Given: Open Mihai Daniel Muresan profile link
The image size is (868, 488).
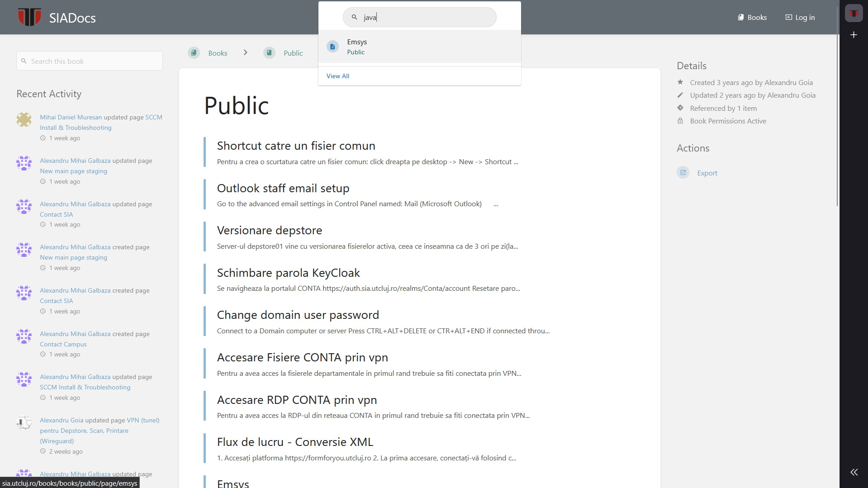Looking at the screenshot, I should (x=71, y=117).
